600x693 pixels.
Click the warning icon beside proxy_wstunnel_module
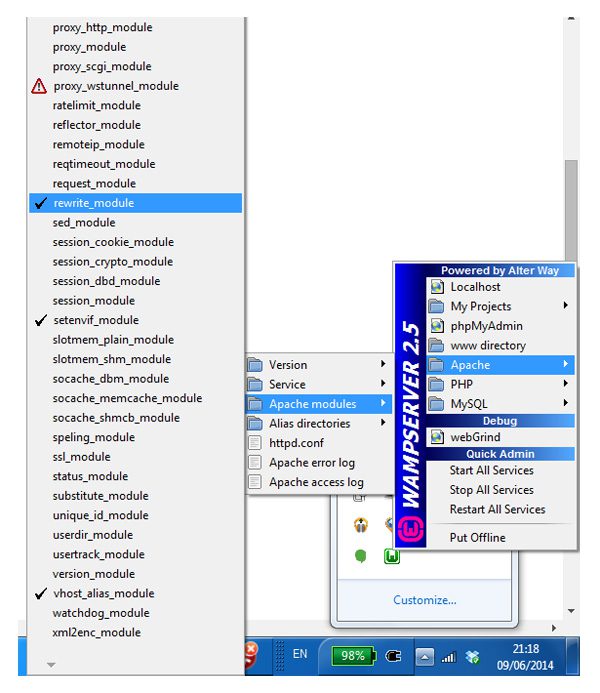[x=39, y=86]
